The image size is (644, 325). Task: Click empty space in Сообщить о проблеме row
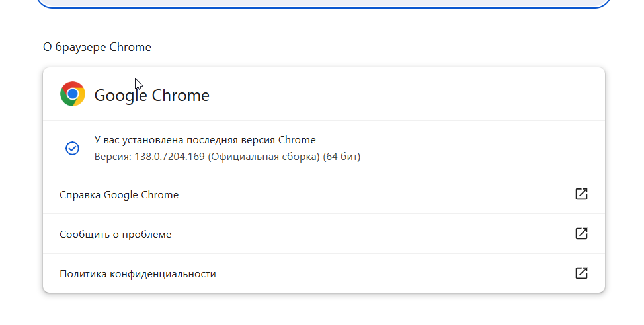pyautogui.click(x=370, y=234)
